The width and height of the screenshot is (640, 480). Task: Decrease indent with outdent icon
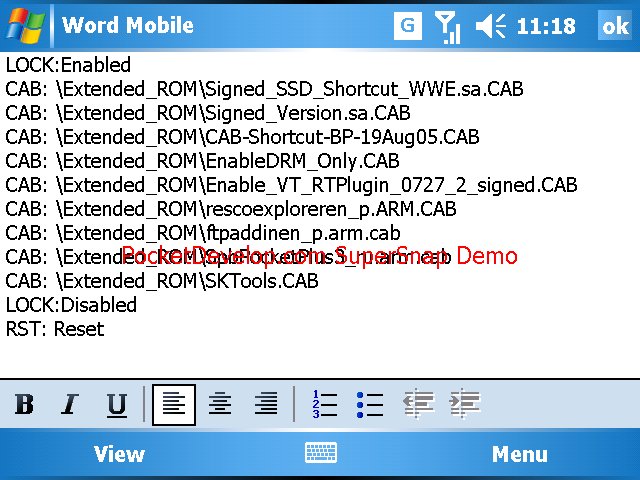coord(418,403)
